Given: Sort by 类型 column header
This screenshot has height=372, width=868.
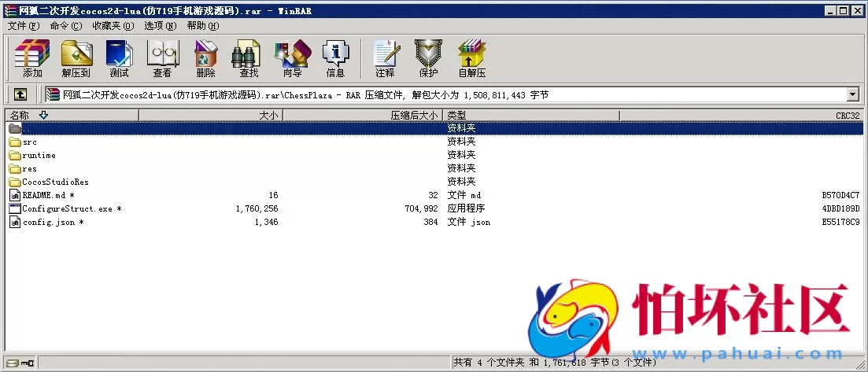Looking at the screenshot, I should (x=531, y=115).
